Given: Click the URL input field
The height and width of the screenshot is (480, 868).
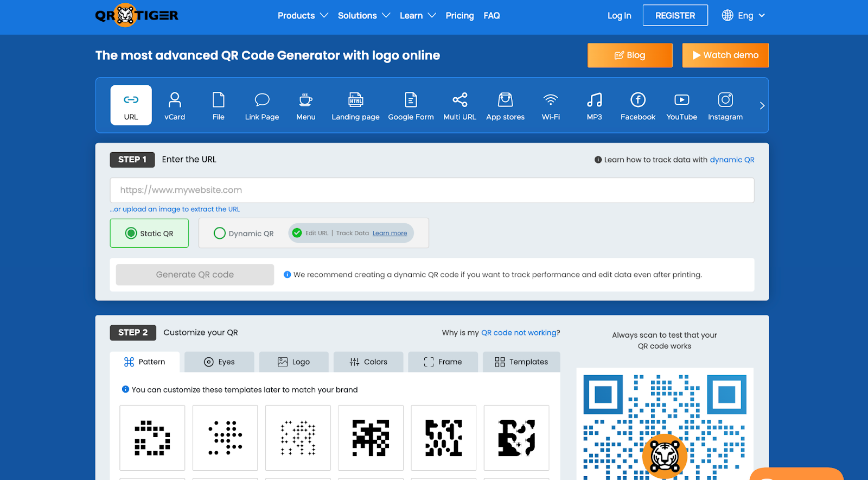Looking at the screenshot, I should (432, 190).
